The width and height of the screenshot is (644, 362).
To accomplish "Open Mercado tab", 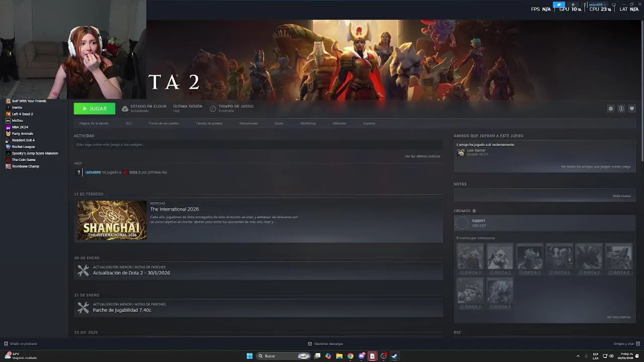I will [x=339, y=123].
